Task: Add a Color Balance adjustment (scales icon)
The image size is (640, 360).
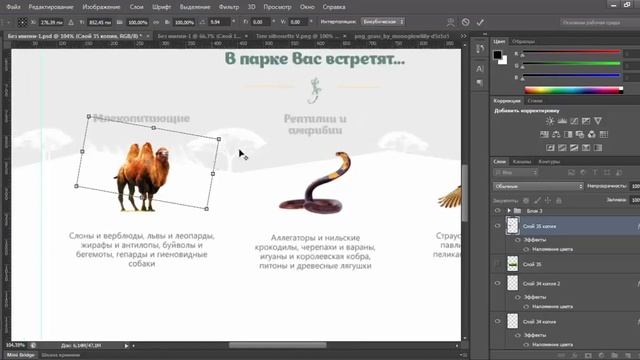Action: click(x=556, y=134)
